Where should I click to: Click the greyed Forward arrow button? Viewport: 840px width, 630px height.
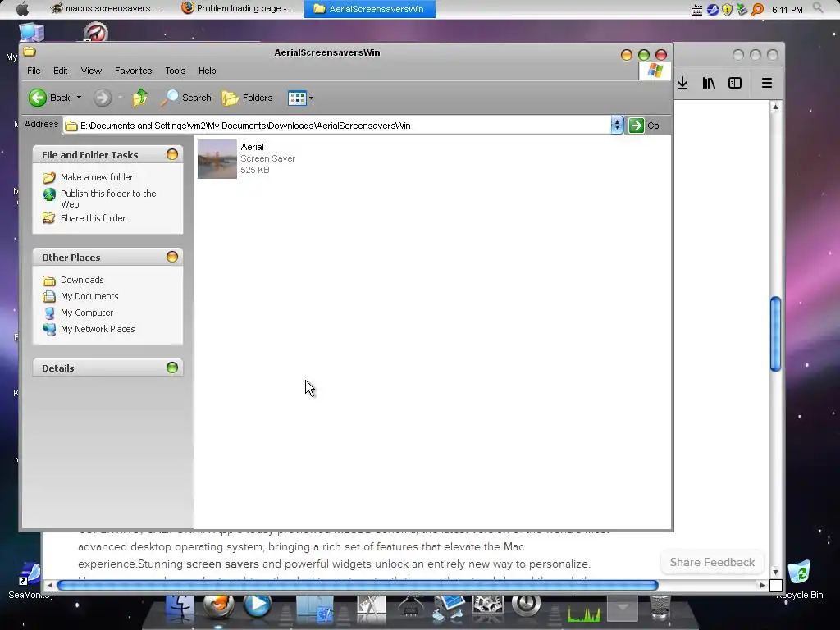pos(103,98)
